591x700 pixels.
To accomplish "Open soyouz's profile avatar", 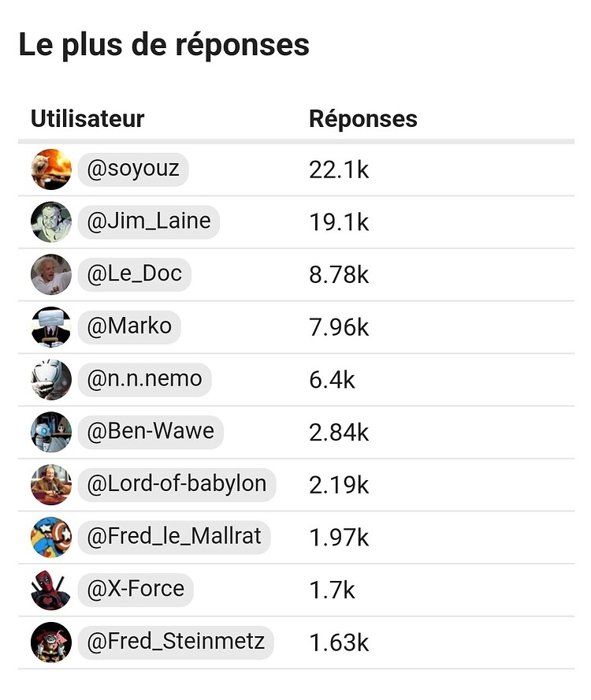I will tap(51, 169).
